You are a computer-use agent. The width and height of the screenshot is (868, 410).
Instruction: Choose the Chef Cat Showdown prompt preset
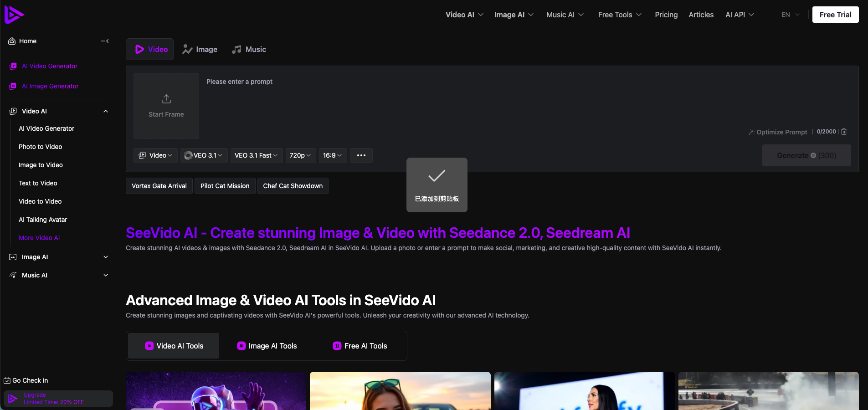(293, 186)
